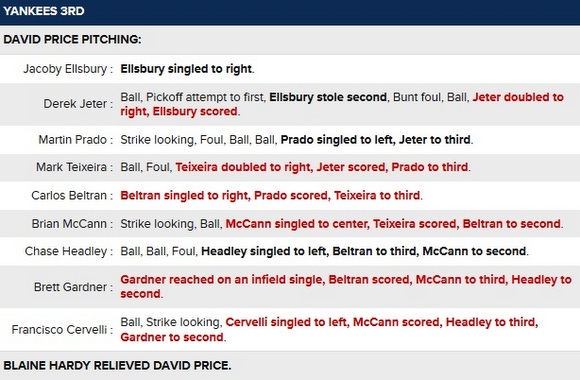Click the YANKEES 3RD inning header
This screenshot has height=380, width=580.
(44, 11)
